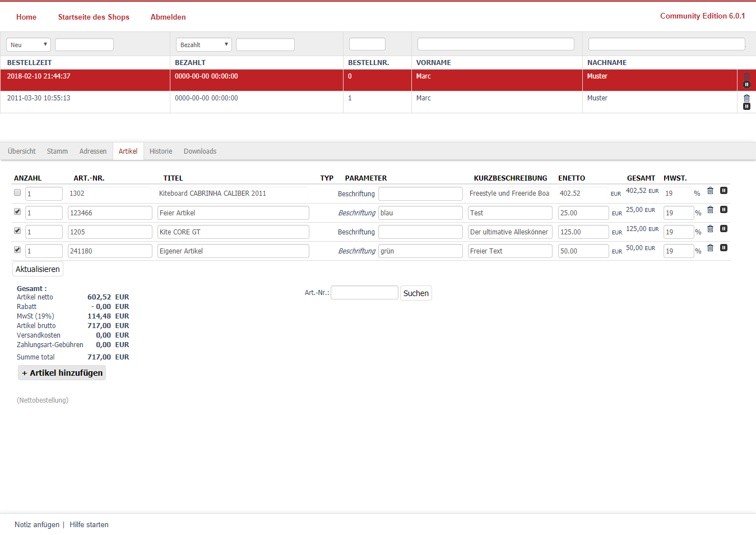Edit the Kite CORE GT title field
756x535 pixels.
pyautogui.click(x=233, y=232)
